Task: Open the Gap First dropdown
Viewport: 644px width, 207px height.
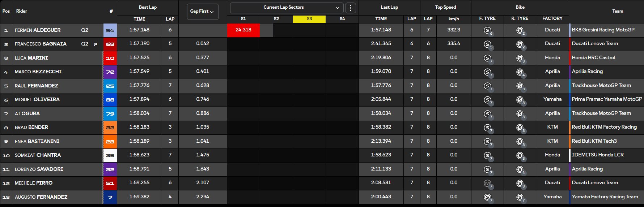Action: [202, 11]
